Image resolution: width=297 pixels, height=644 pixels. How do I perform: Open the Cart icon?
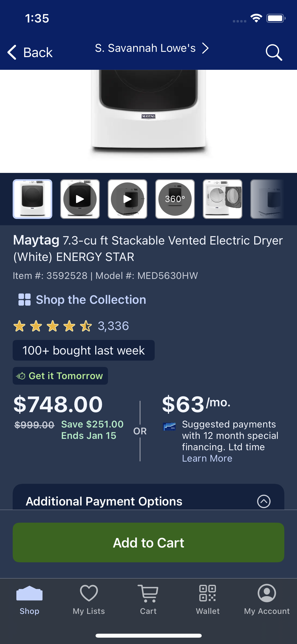pyautogui.click(x=148, y=593)
